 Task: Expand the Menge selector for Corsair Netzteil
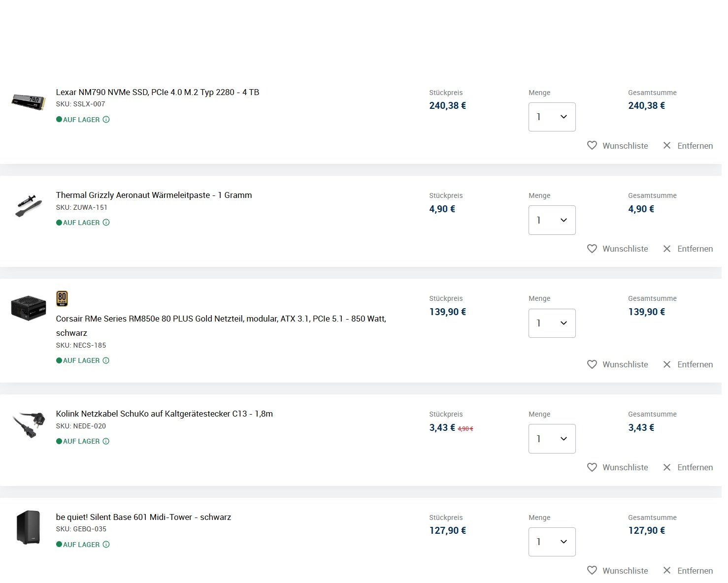click(552, 323)
